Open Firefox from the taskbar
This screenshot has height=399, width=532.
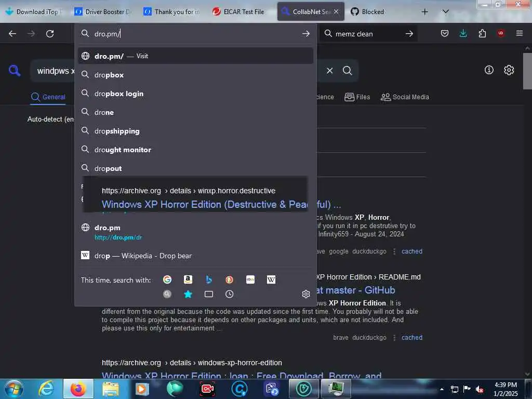pyautogui.click(x=78, y=389)
